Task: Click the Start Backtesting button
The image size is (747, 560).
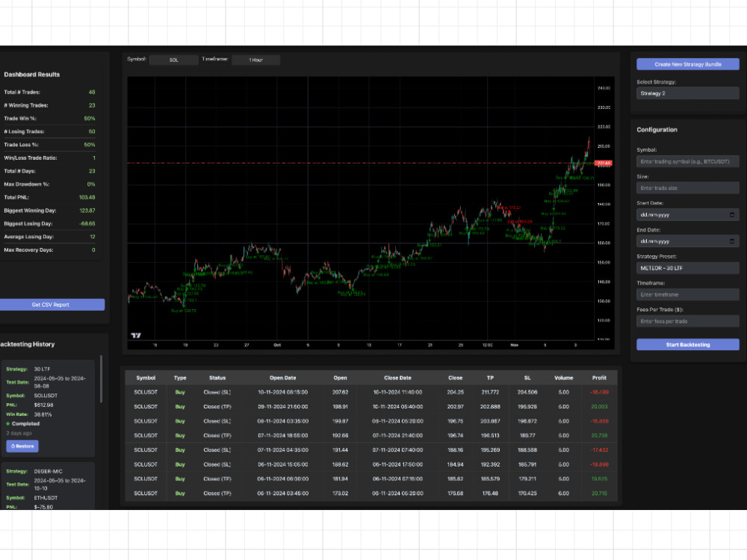Action: (x=687, y=344)
